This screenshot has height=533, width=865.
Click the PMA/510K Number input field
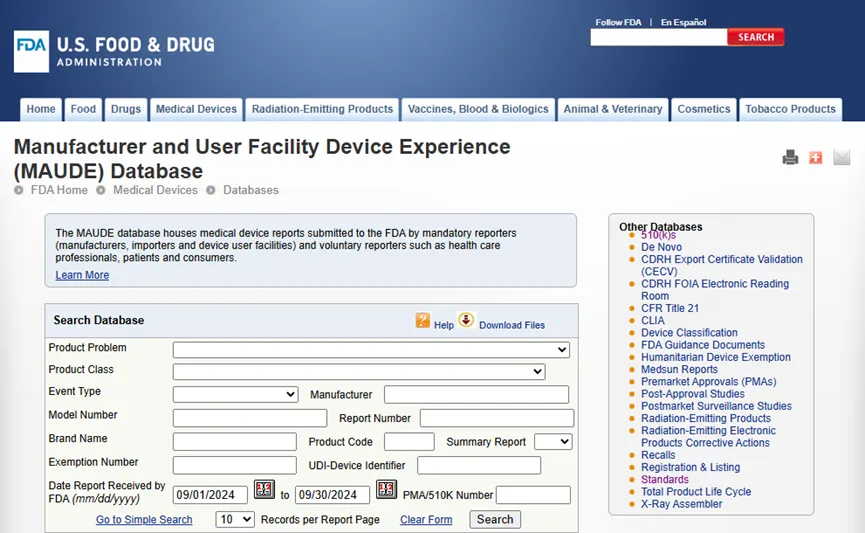[x=533, y=495]
